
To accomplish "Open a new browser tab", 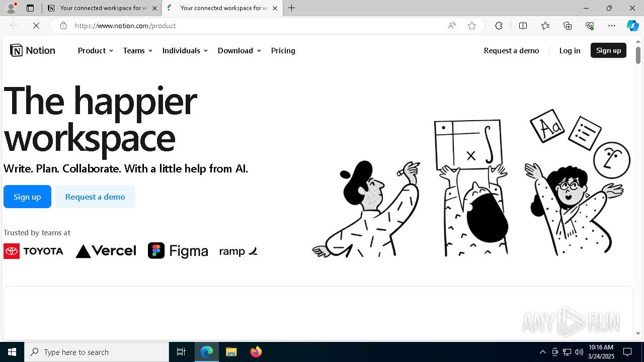I will [x=291, y=8].
